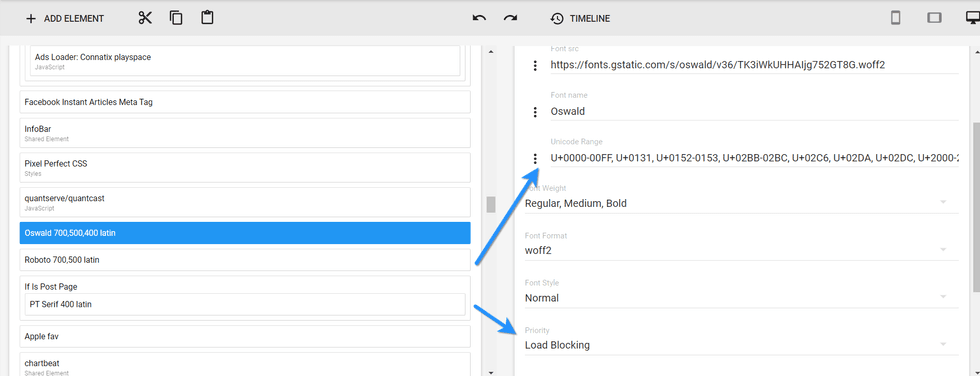This screenshot has height=376, width=980.
Task: Open the Font Format dropdown showing woff2
Action: point(741,250)
